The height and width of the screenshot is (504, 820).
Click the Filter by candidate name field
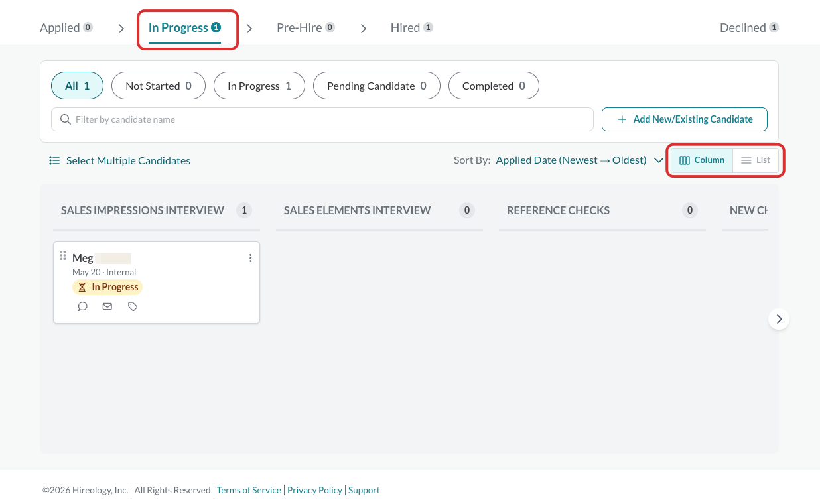[x=322, y=119]
